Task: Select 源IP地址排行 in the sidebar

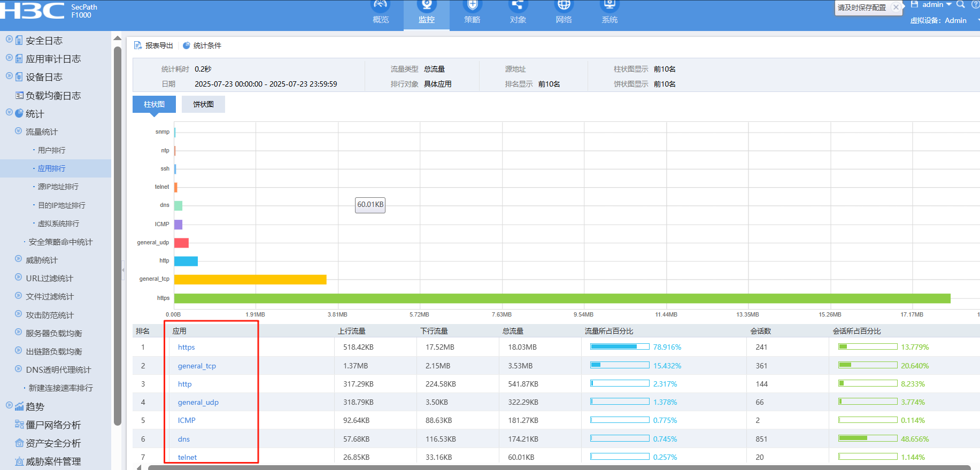Action: [x=58, y=187]
